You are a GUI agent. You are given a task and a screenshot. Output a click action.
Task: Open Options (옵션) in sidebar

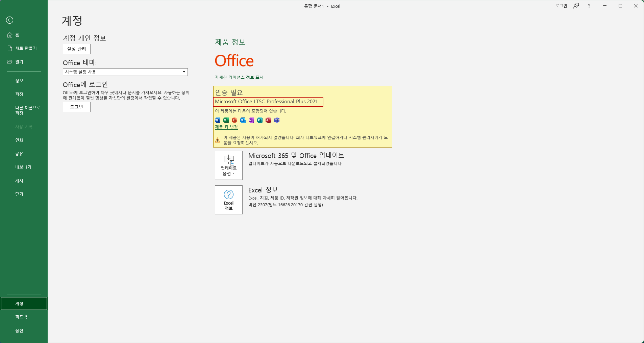19,331
